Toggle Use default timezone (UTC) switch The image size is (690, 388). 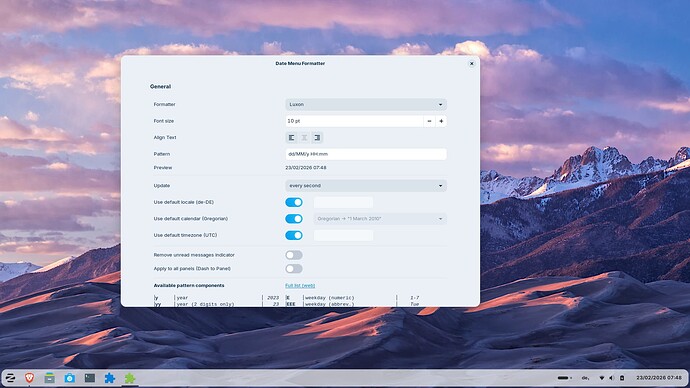[294, 235]
